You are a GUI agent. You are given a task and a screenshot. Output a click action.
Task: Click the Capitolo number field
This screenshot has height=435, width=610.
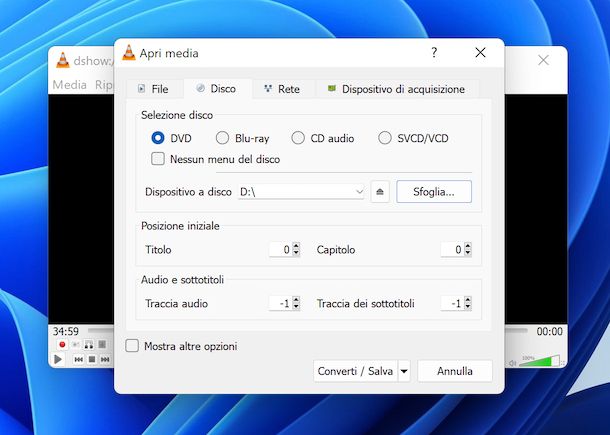pyautogui.click(x=452, y=249)
